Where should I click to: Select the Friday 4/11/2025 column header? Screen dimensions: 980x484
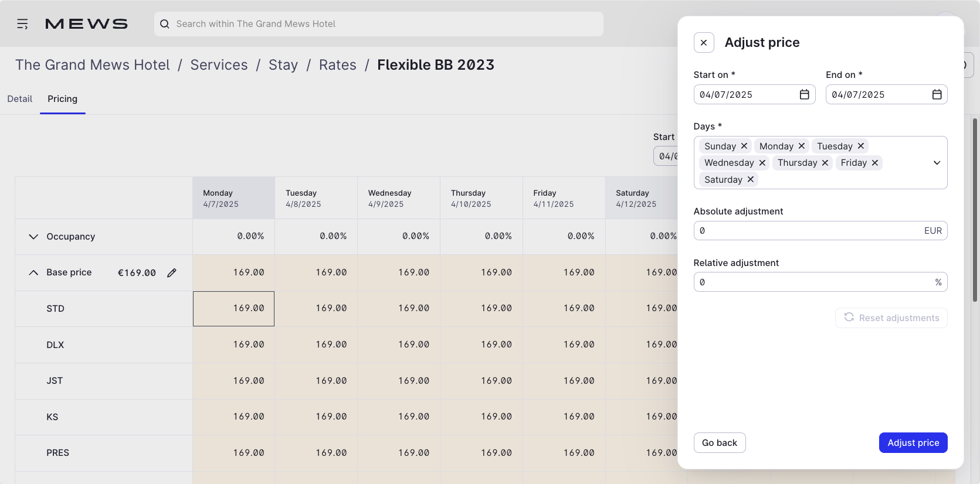[x=564, y=198]
